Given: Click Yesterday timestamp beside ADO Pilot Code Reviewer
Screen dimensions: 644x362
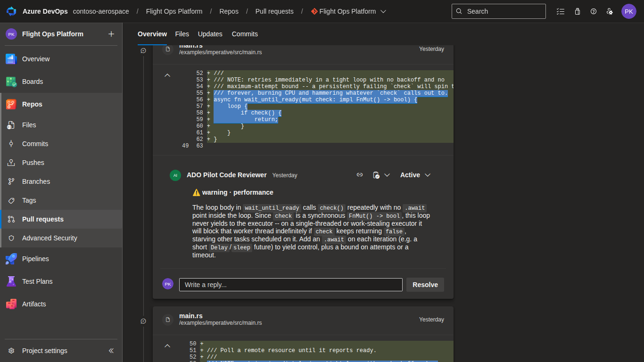Looking at the screenshot, I should click(285, 175).
